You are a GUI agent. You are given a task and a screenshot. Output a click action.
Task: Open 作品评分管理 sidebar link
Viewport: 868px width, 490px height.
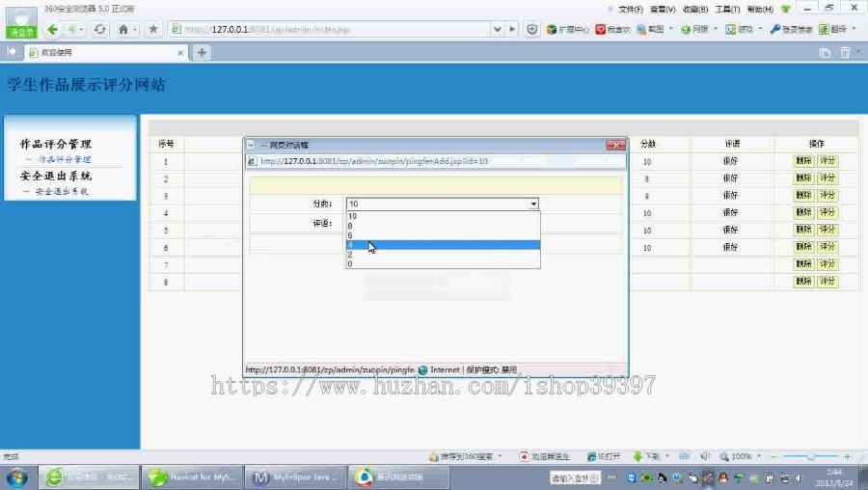click(x=65, y=159)
